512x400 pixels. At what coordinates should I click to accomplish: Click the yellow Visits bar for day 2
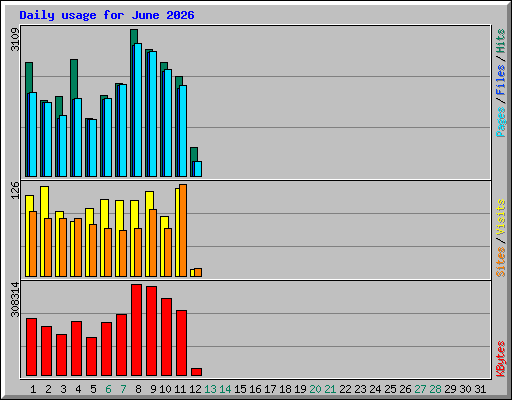coord(44,202)
